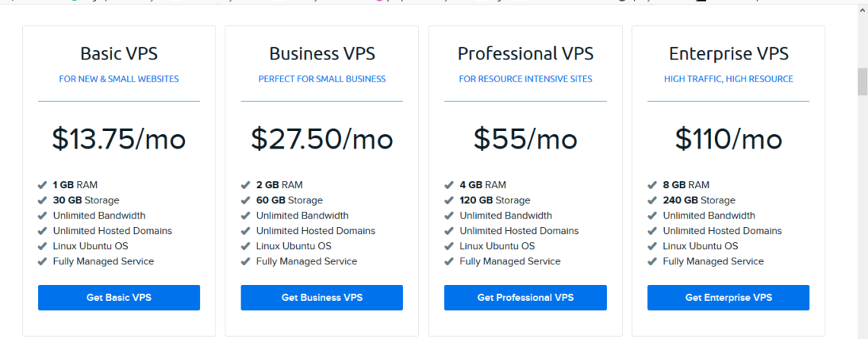Click the $55/mo Professional price
Viewport: 868px width, 339px height.
coord(525,139)
